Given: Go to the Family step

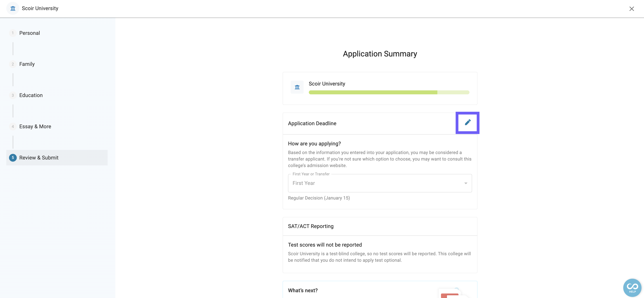Looking at the screenshot, I should (x=27, y=64).
